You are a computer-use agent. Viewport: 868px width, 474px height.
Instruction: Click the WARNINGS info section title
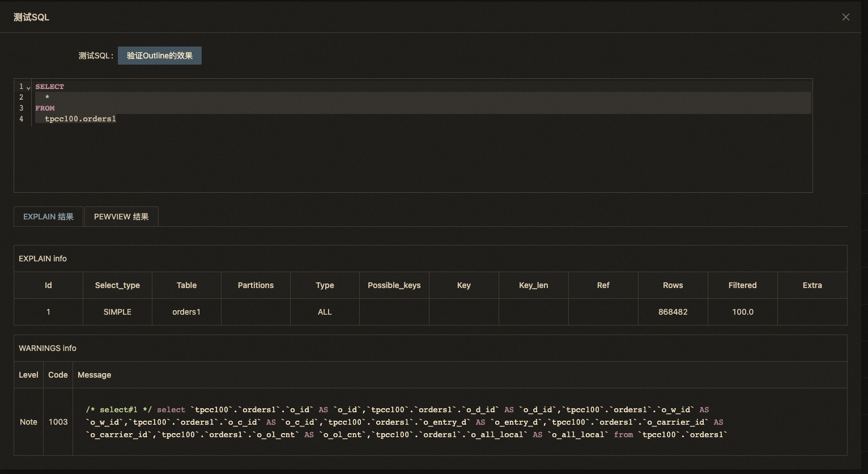(x=48, y=348)
